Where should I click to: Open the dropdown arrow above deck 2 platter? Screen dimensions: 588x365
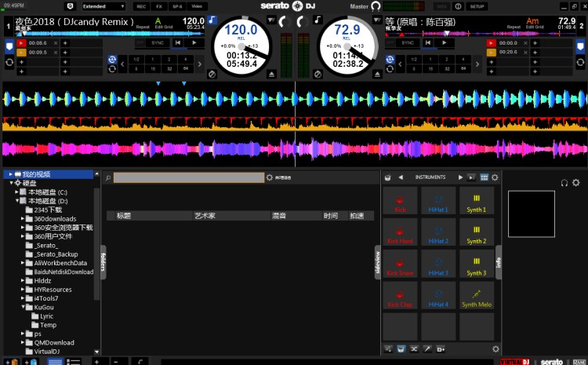tap(377, 20)
